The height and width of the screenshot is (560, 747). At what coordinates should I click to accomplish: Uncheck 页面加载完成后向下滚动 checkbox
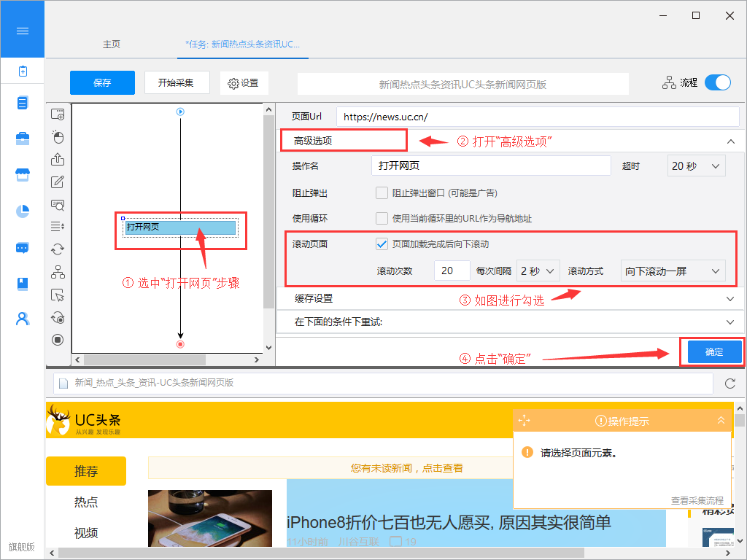[382, 244]
